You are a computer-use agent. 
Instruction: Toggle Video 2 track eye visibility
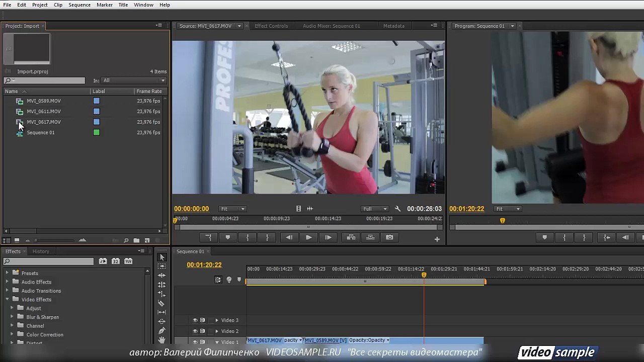(195, 331)
